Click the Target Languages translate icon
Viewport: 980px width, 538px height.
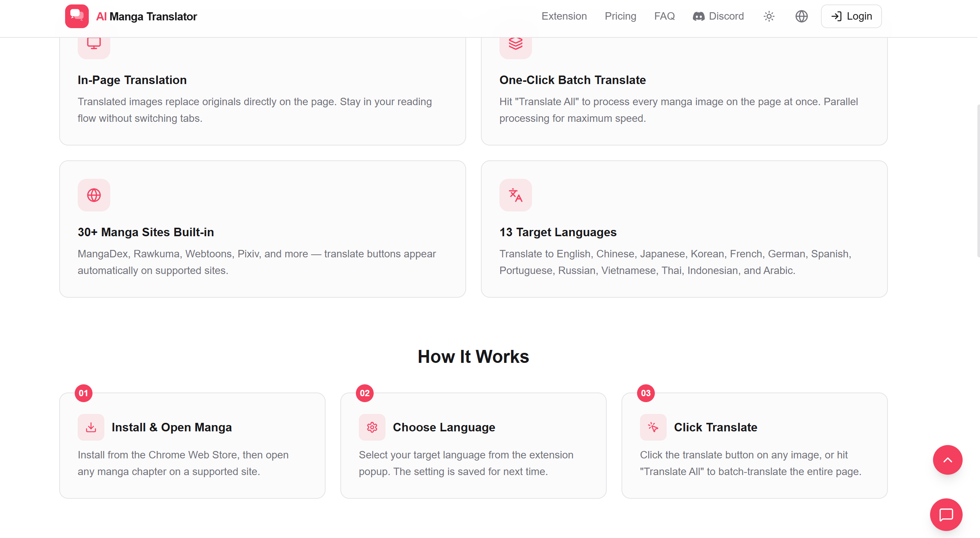tap(515, 195)
